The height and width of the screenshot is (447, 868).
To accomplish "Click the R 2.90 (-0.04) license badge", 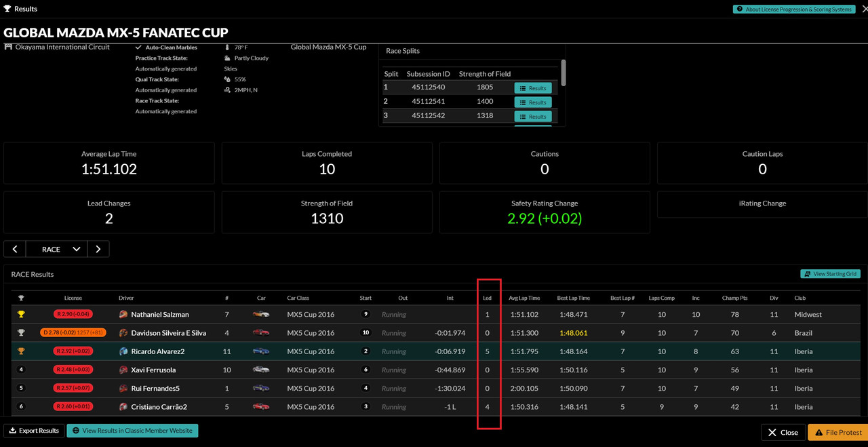I will [x=73, y=315].
